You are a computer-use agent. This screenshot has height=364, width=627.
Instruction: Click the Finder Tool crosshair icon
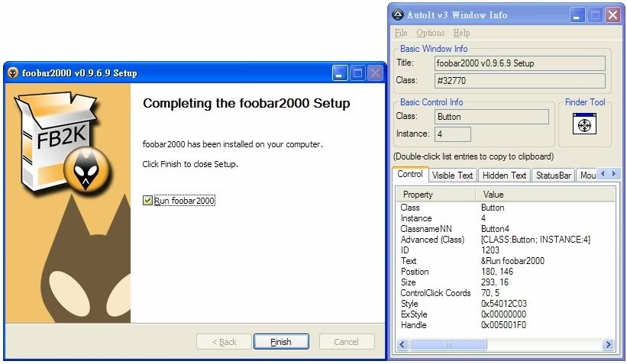583,124
